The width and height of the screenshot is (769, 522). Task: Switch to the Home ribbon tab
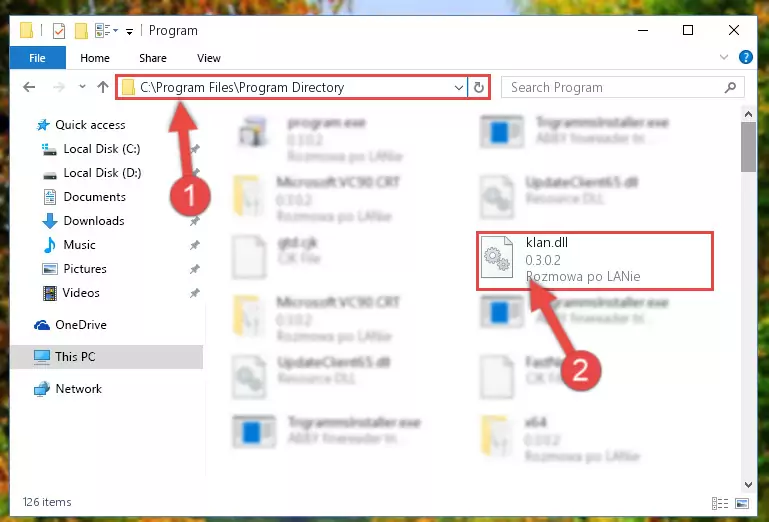95,58
